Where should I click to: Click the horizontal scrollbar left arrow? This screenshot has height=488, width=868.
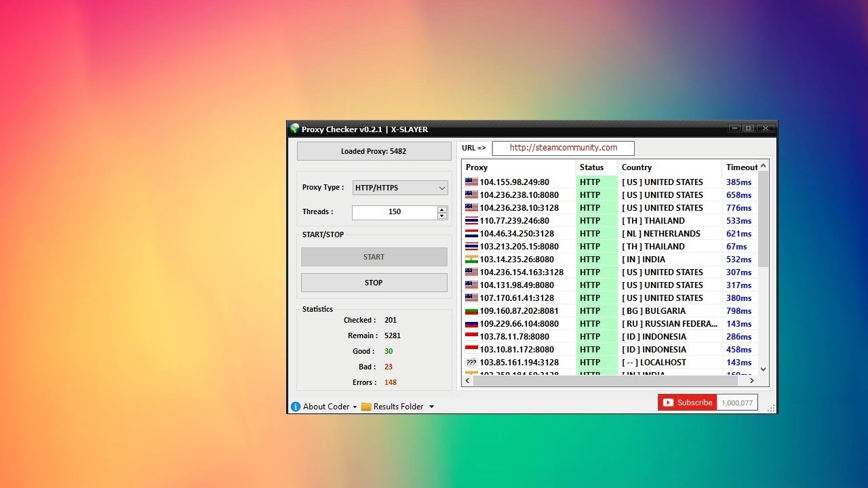pos(468,381)
